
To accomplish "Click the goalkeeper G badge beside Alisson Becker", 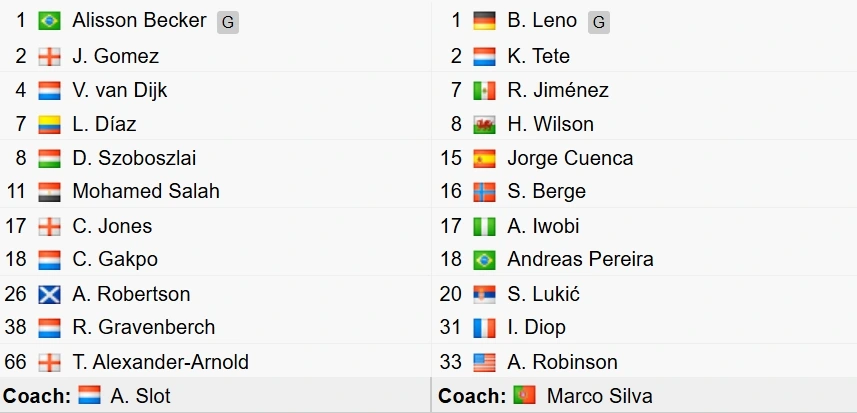I will (x=228, y=22).
